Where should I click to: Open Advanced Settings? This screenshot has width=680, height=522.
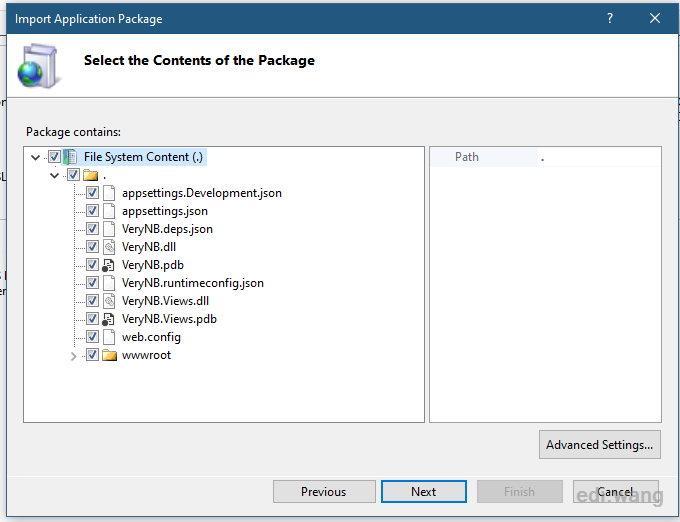[x=600, y=444]
